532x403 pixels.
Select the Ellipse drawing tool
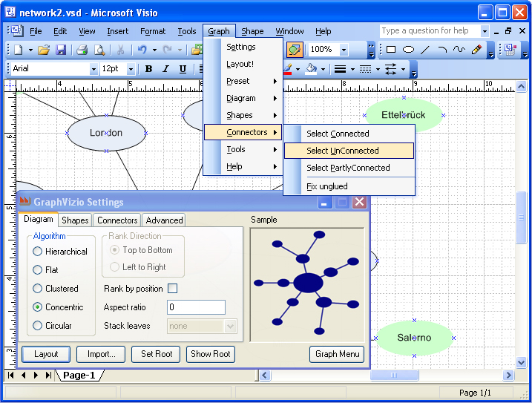(408, 50)
